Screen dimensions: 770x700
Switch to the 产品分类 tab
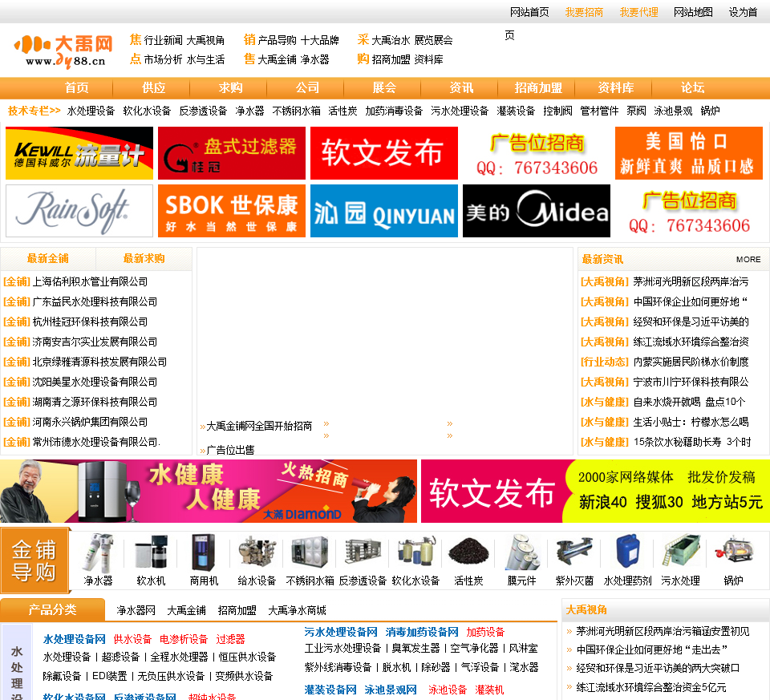click(53, 609)
